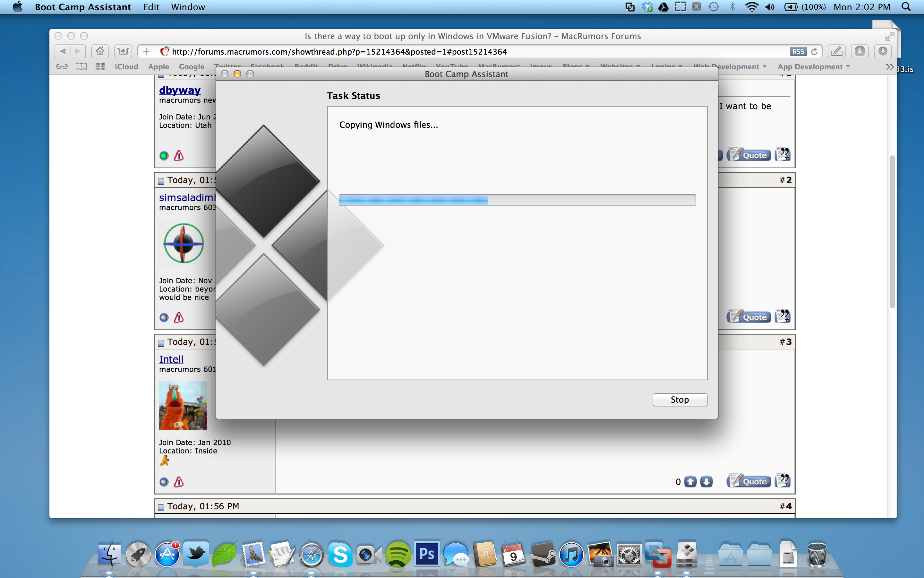Click Intell's avatar image
This screenshot has height=578, width=924.
coord(183,405)
